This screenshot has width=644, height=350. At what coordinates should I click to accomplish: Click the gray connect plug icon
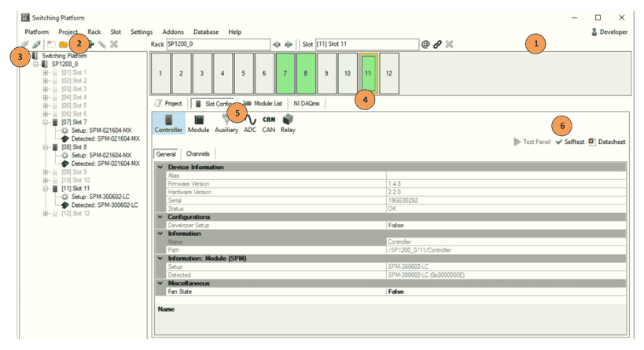tap(25, 44)
